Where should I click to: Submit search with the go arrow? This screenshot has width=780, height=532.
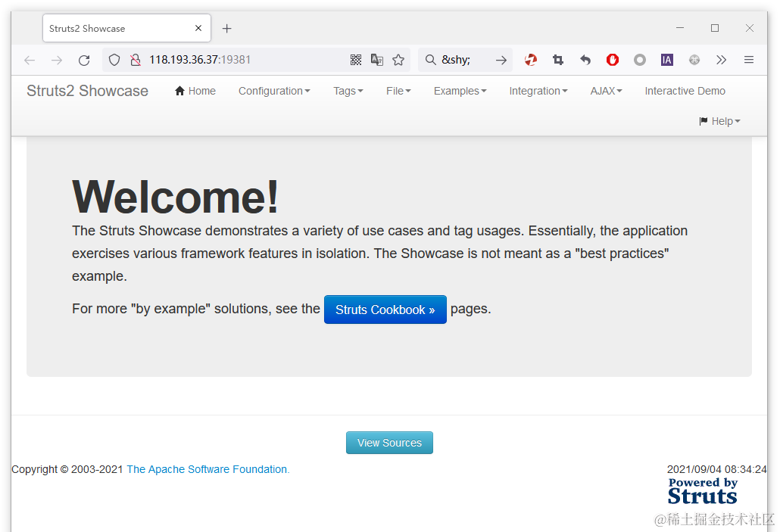click(501, 60)
